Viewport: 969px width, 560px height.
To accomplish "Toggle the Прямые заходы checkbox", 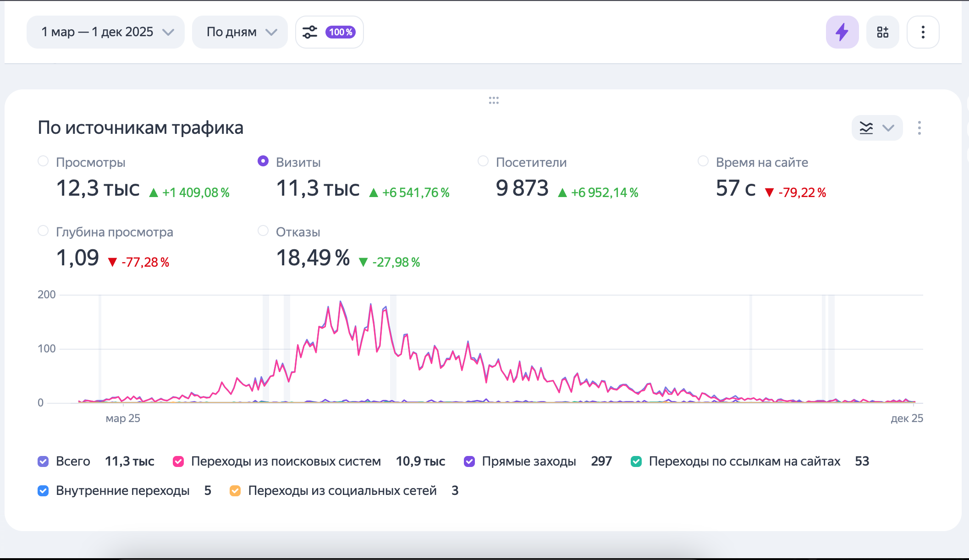I will point(469,461).
